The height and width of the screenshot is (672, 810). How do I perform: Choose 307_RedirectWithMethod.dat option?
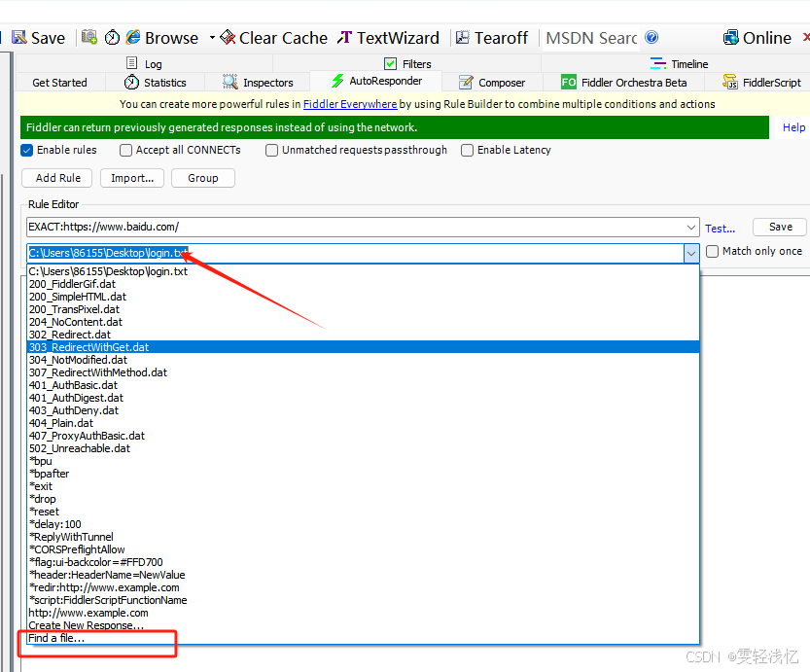tap(363, 372)
